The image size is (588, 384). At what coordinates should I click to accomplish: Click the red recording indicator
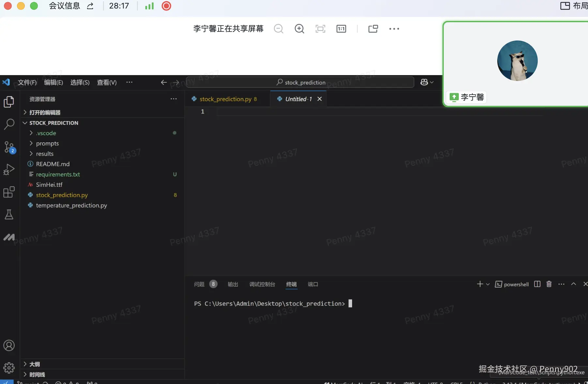tap(166, 6)
